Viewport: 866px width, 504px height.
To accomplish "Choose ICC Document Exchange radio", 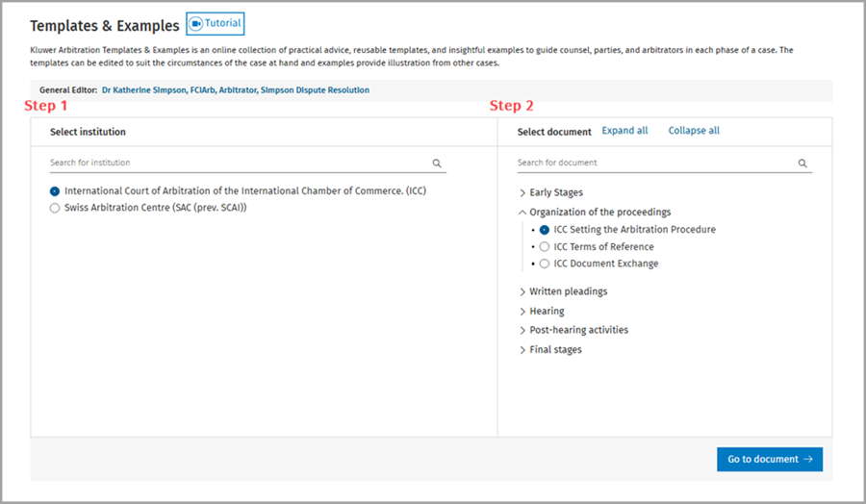I will 545,264.
